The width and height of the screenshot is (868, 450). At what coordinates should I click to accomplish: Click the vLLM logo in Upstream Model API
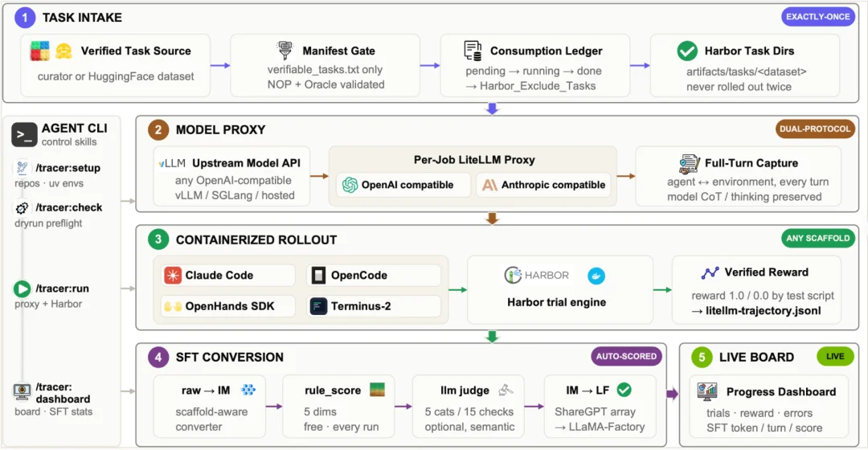click(172, 163)
